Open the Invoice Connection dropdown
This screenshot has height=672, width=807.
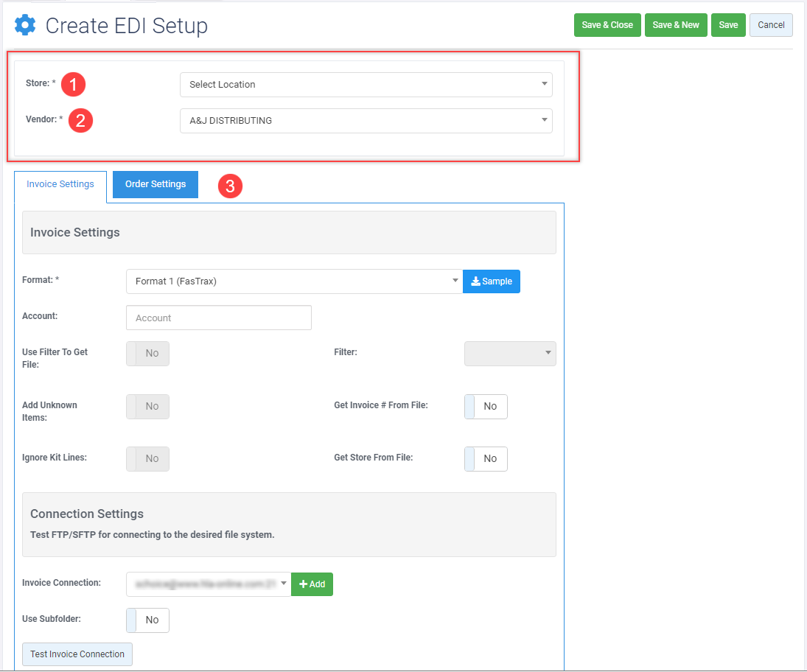click(x=208, y=584)
